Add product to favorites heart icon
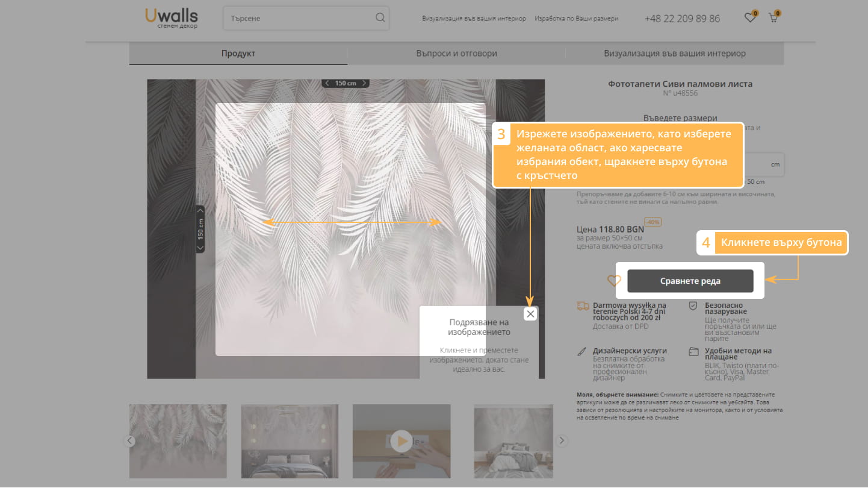 coord(613,281)
